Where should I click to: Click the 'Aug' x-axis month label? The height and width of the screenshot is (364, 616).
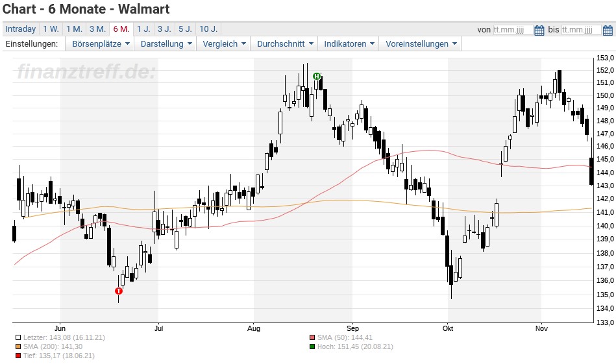(x=254, y=328)
